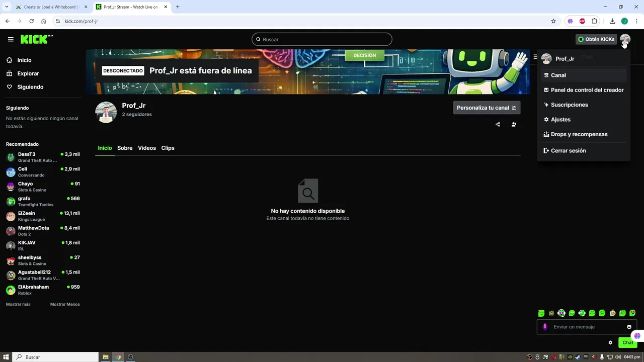Click the Windows Start button
644x362 pixels.
6,357
